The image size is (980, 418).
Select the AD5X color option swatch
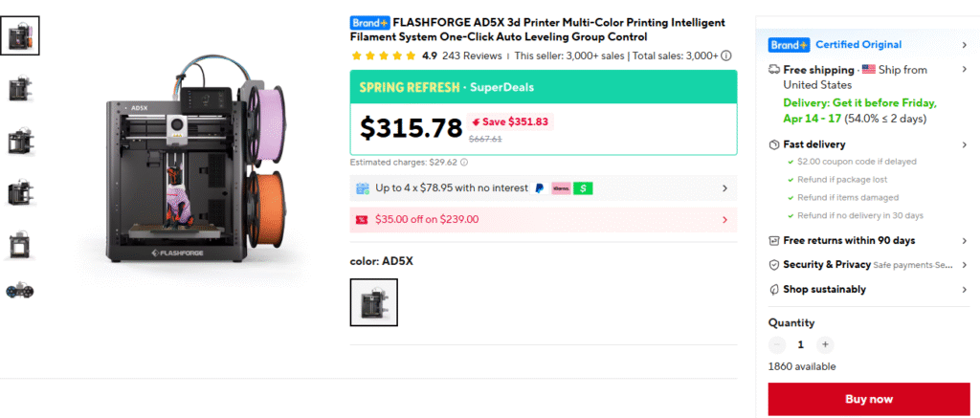click(373, 302)
